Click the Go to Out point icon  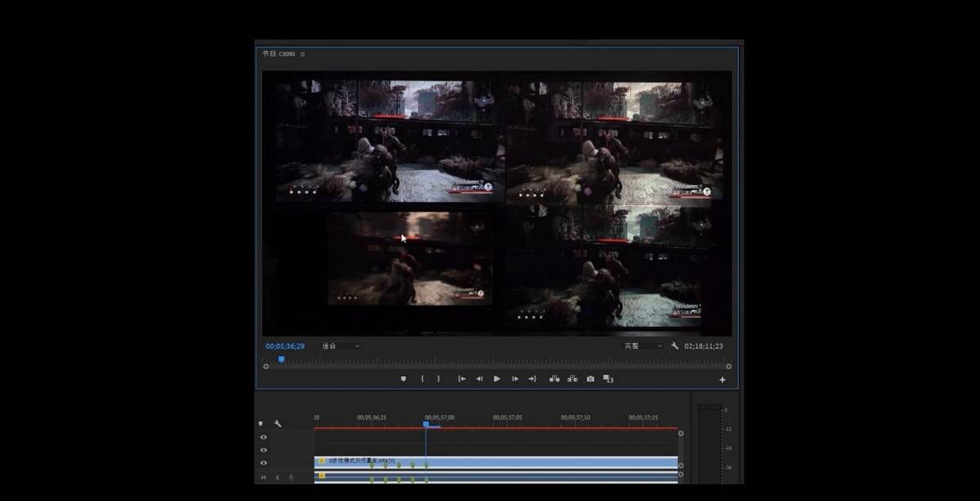click(532, 378)
